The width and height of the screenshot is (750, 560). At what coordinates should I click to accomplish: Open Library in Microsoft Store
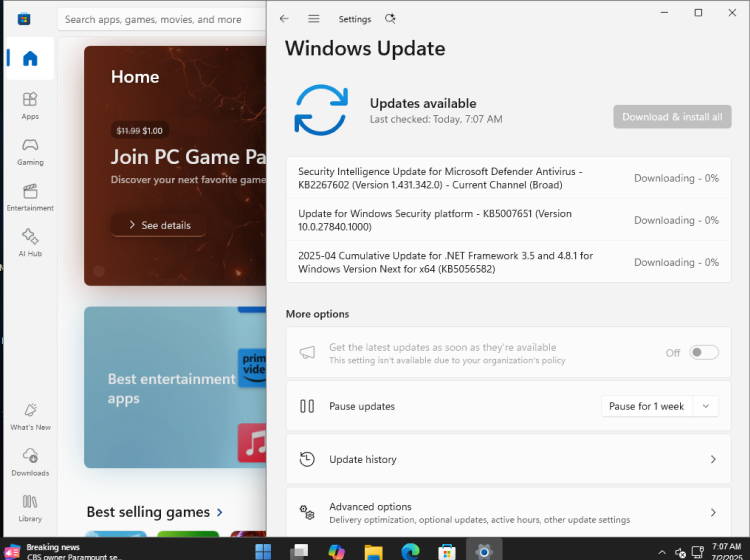point(30,508)
